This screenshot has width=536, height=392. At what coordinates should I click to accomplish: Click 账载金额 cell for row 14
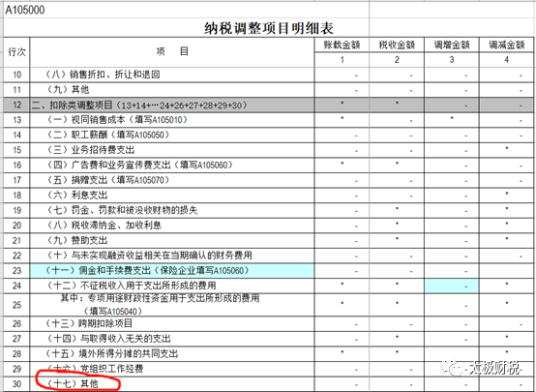click(342, 135)
